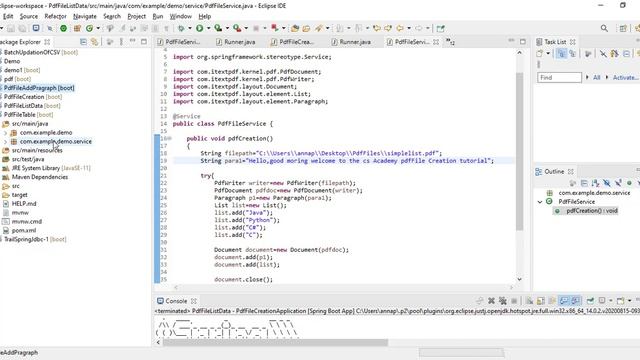Open the External Tools dropdown arrow

tap(246, 28)
